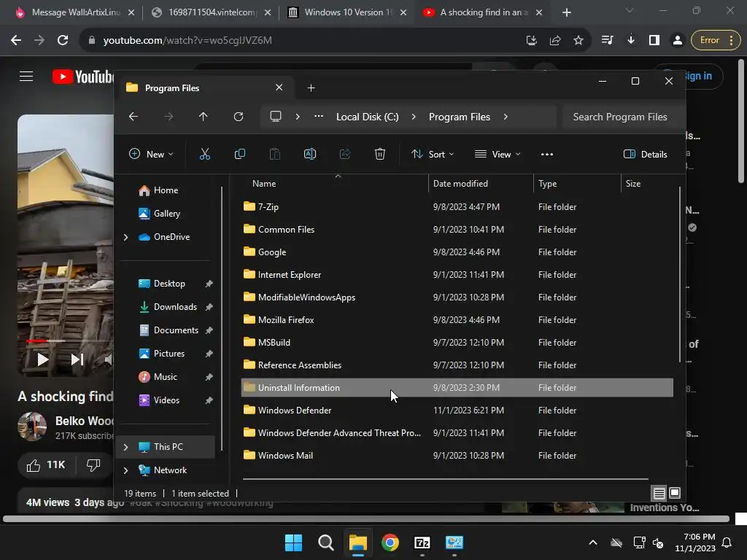The width and height of the screenshot is (747, 560).
Task: Play the YouTube video
Action: coord(42,359)
